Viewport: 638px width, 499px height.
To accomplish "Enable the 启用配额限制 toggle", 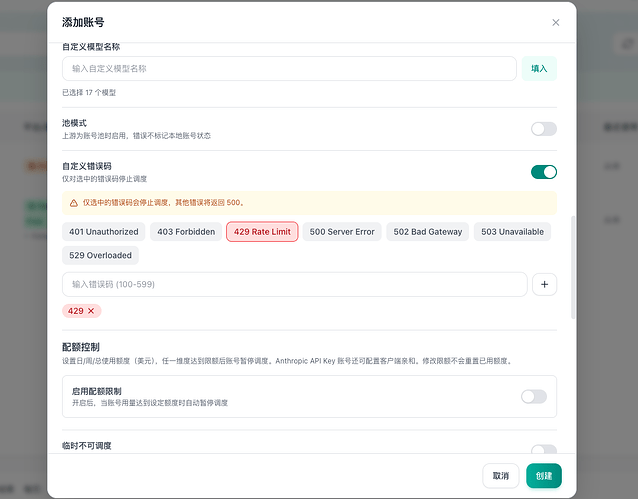I will (x=534, y=396).
